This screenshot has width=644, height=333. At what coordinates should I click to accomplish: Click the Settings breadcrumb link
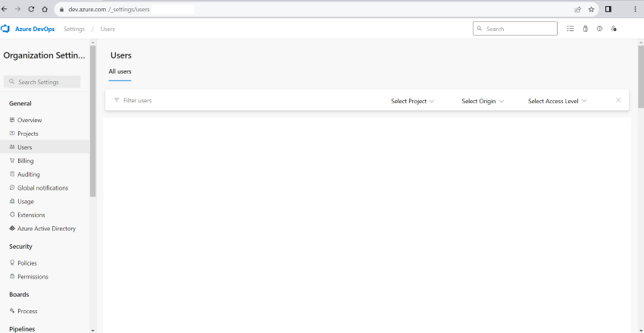74,29
